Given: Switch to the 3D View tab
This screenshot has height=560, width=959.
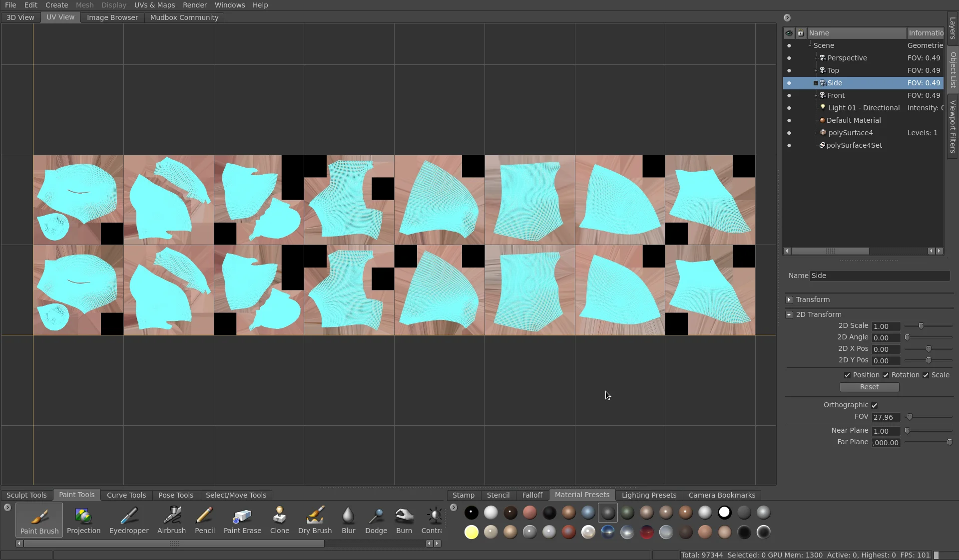Looking at the screenshot, I should click(20, 17).
